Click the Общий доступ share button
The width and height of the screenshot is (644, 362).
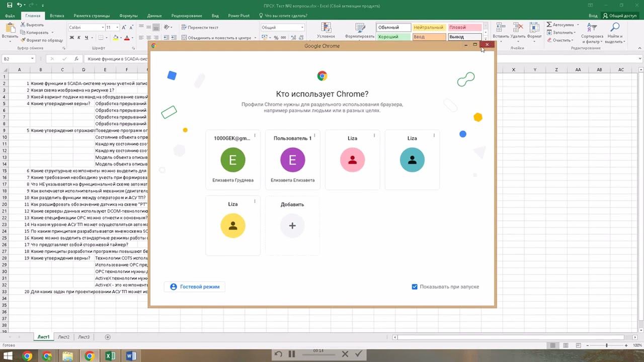click(620, 16)
